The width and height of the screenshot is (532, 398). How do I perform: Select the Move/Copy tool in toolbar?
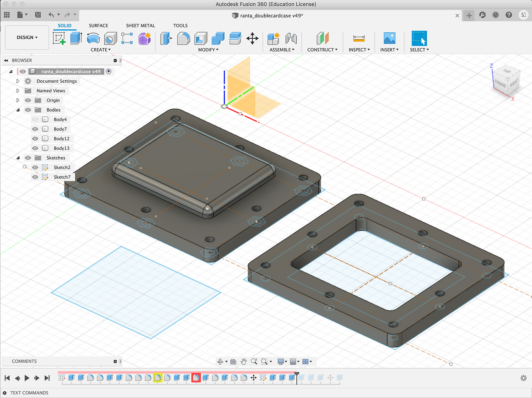[x=252, y=39]
